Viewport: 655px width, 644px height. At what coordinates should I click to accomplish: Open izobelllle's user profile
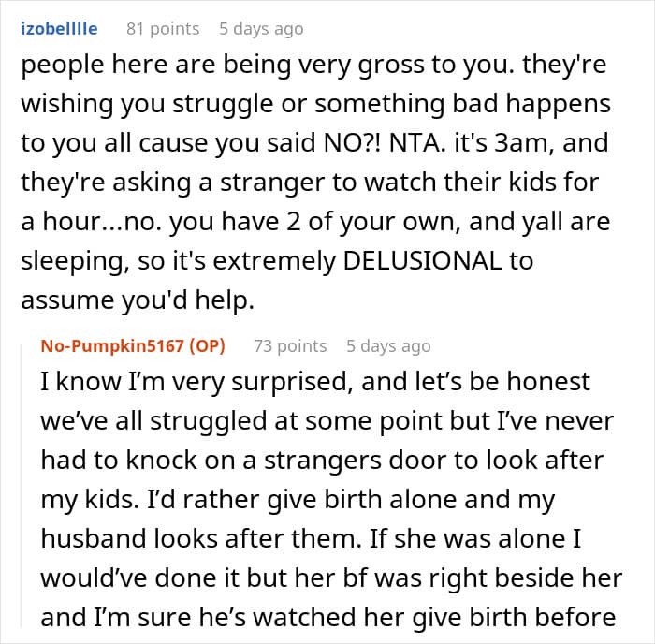[x=58, y=29]
